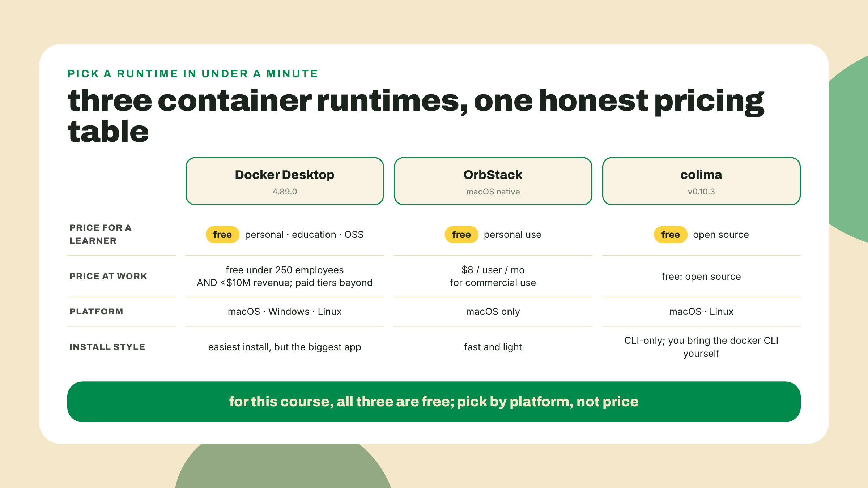This screenshot has width=868, height=488.
Task: Click the OrbStack column header card
Action: pyautogui.click(x=493, y=181)
